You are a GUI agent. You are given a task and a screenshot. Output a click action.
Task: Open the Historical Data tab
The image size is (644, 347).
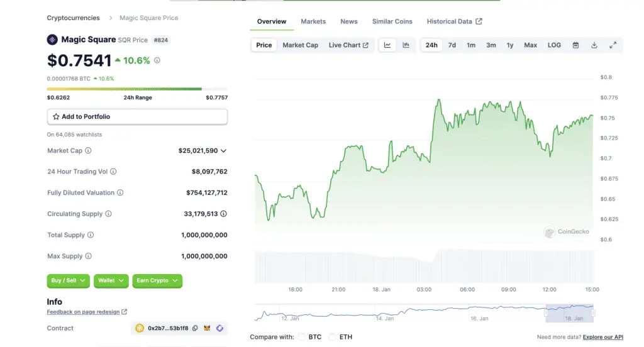(x=454, y=21)
